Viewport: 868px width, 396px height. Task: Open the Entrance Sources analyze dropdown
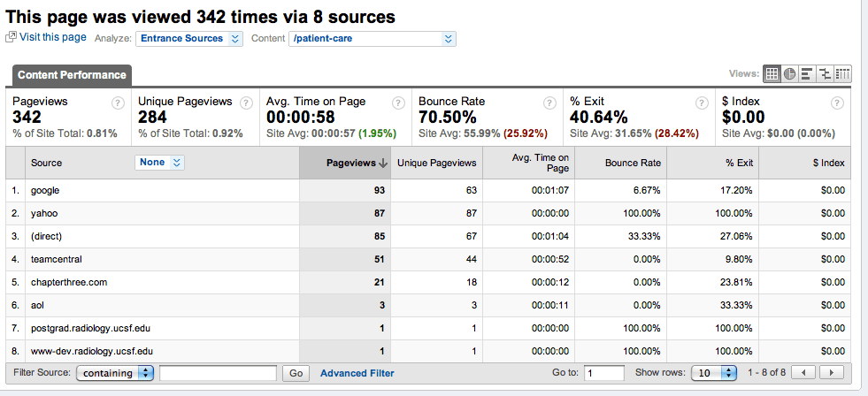point(189,39)
